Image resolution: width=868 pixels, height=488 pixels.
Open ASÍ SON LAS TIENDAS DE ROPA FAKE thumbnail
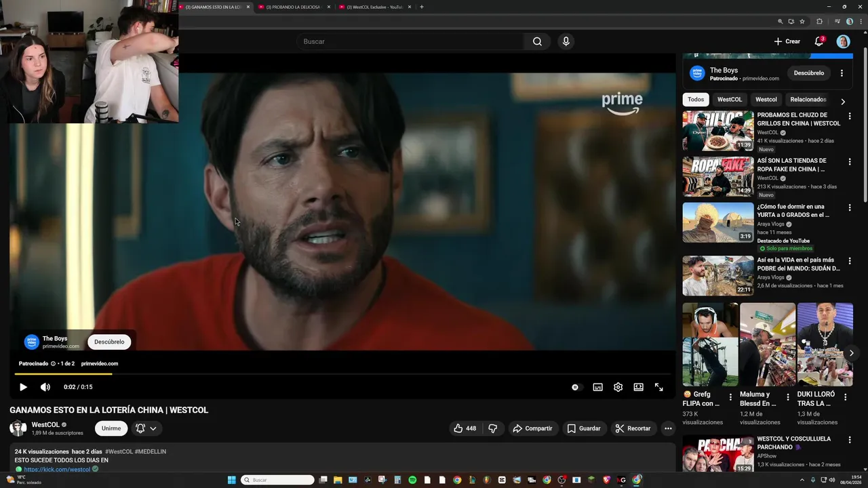click(x=718, y=177)
